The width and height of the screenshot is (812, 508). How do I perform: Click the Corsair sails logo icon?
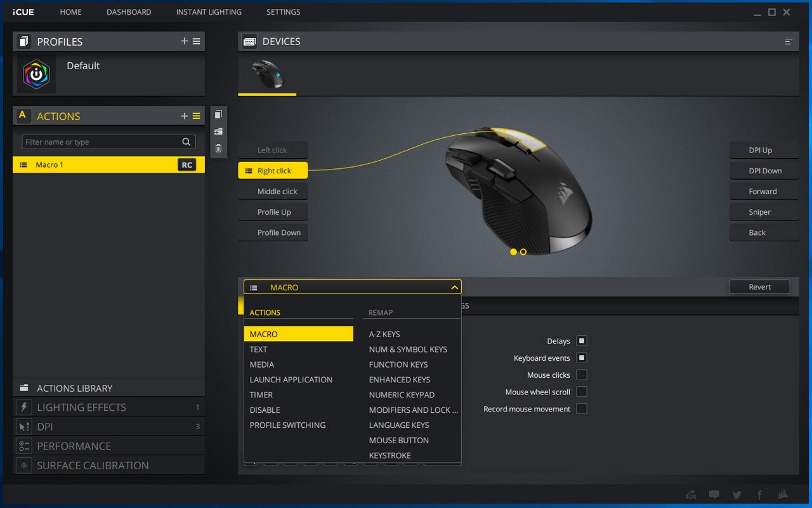point(782,495)
